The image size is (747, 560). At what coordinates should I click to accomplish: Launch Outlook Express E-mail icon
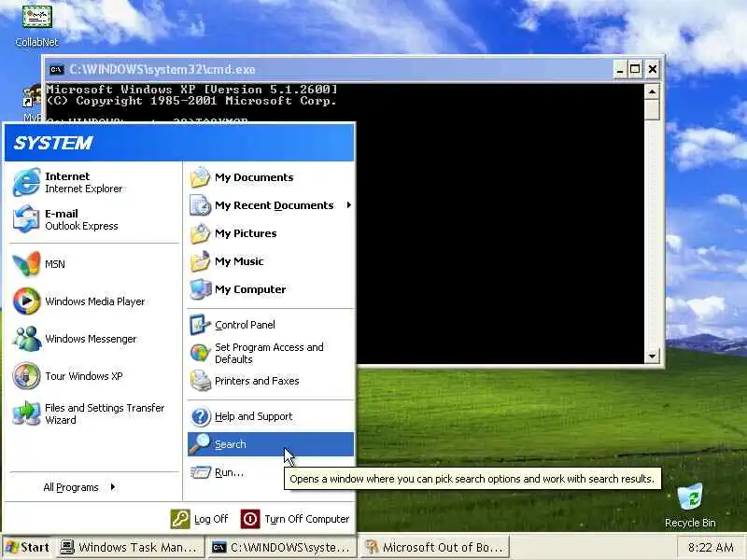(x=26, y=219)
